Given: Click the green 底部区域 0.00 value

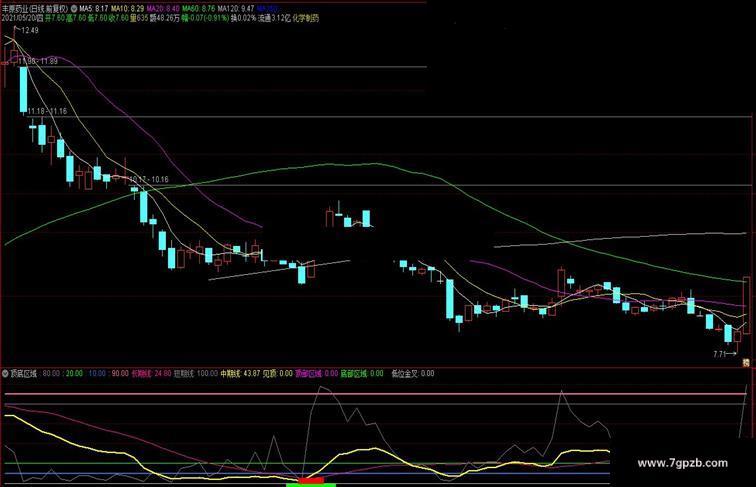Looking at the screenshot, I should [362, 373].
